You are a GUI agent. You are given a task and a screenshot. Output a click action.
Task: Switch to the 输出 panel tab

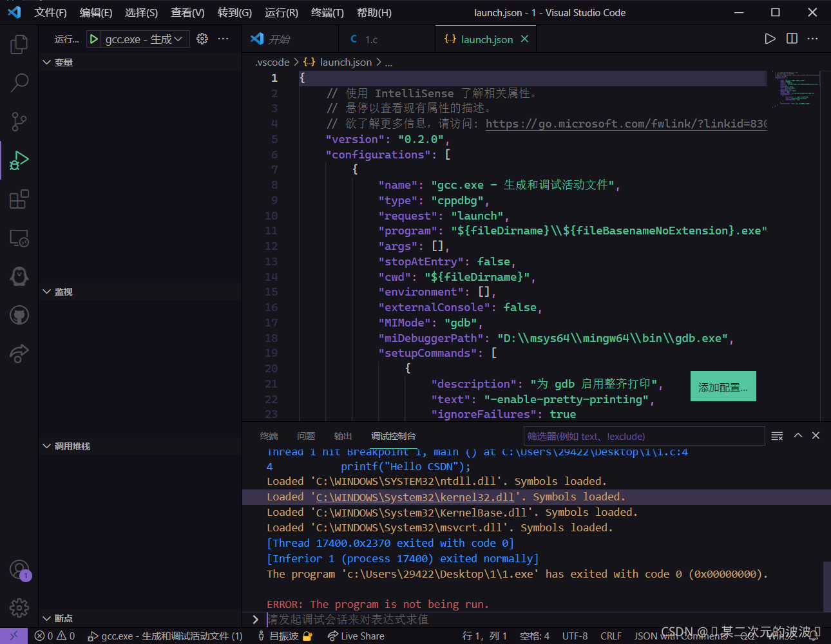pyautogui.click(x=343, y=436)
